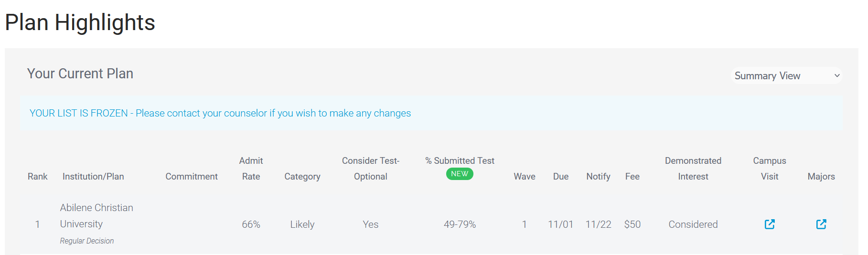868x255 pixels.
Task: Open the Campus Visit external link icon
Action: (x=770, y=224)
